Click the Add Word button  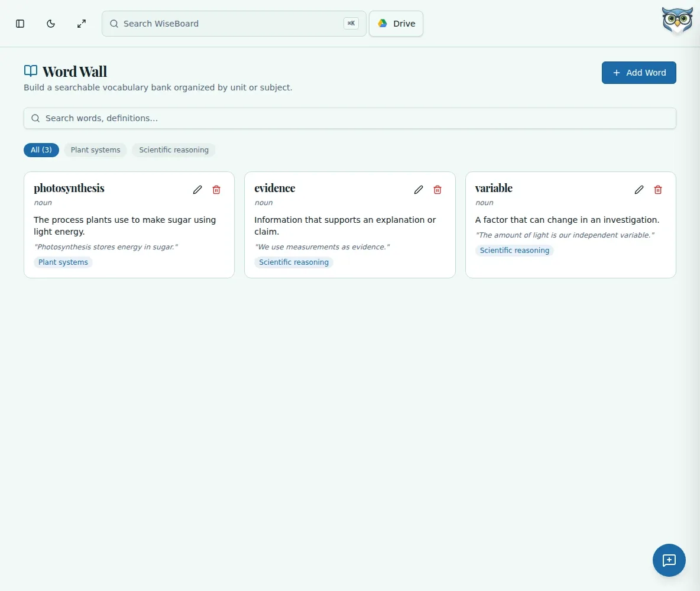[639, 73]
